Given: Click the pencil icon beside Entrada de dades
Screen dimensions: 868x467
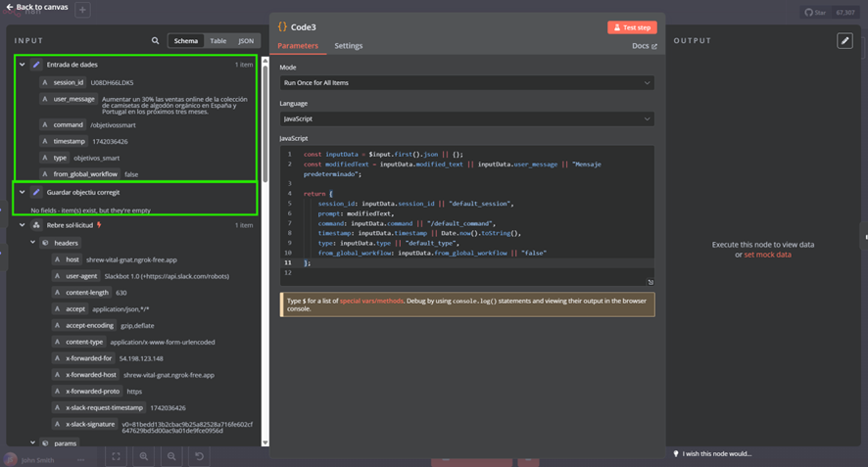Looking at the screenshot, I should (36, 65).
